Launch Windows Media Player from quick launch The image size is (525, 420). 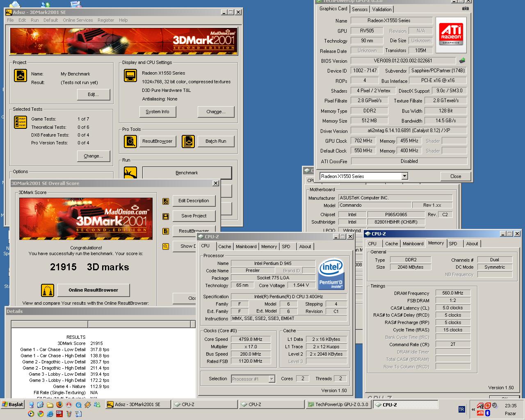[31, 413]
